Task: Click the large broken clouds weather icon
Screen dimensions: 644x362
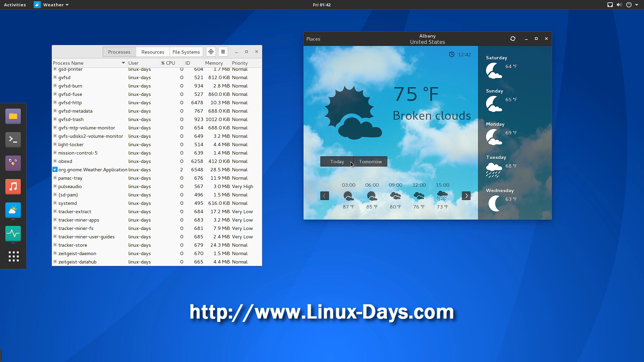Action: pyautogui.click(x=353, y=113)
